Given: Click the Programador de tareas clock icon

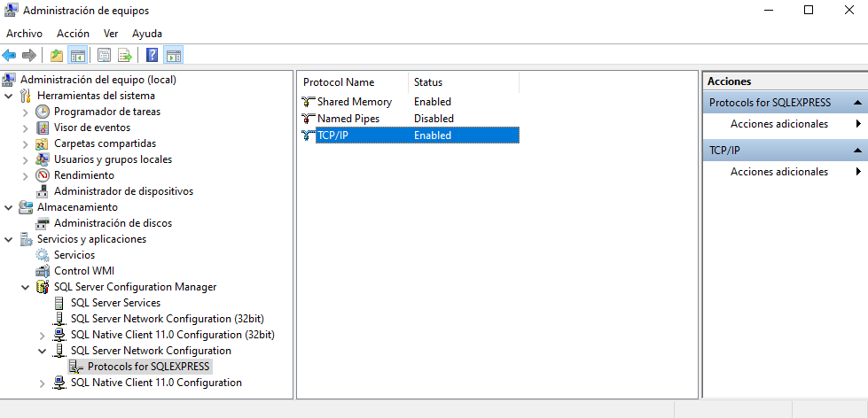Looking at the screenshot, I should click(42, 112).
